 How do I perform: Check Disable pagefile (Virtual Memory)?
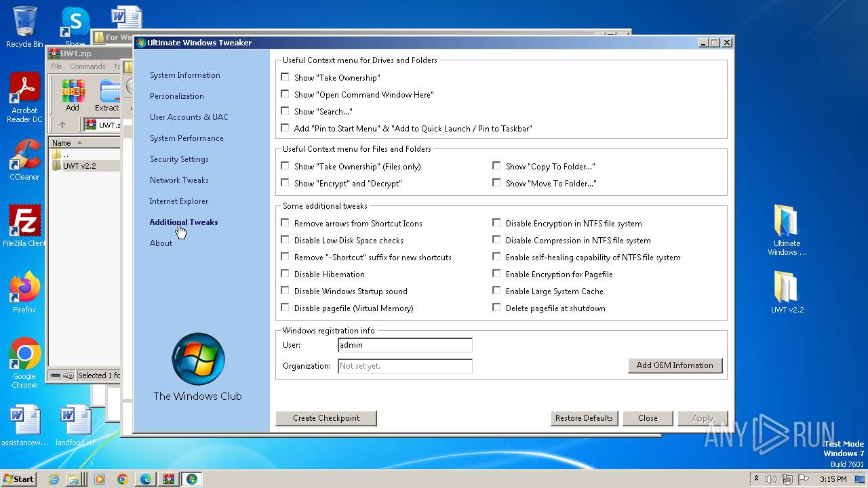pos(285,308)
